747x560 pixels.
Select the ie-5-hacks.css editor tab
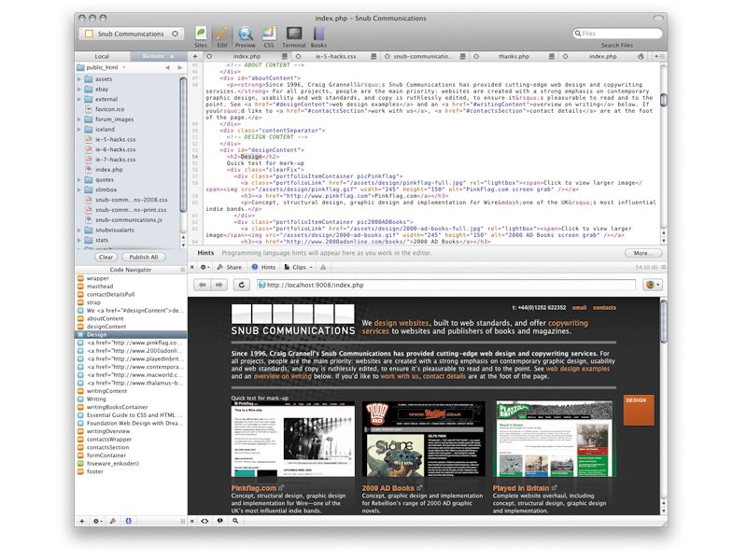point(335,56)
